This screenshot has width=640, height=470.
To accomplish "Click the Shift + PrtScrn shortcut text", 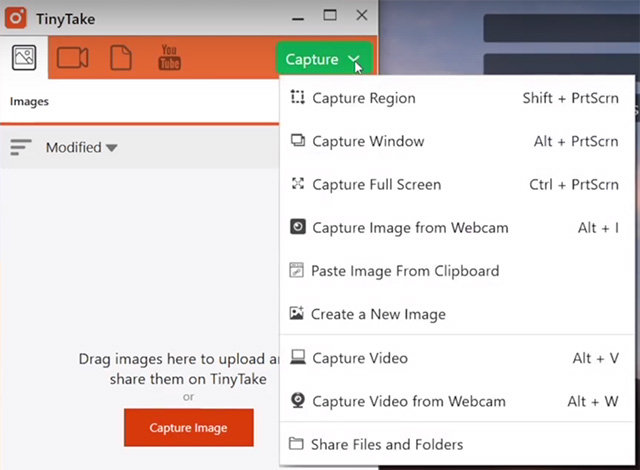I will (570, 98).
